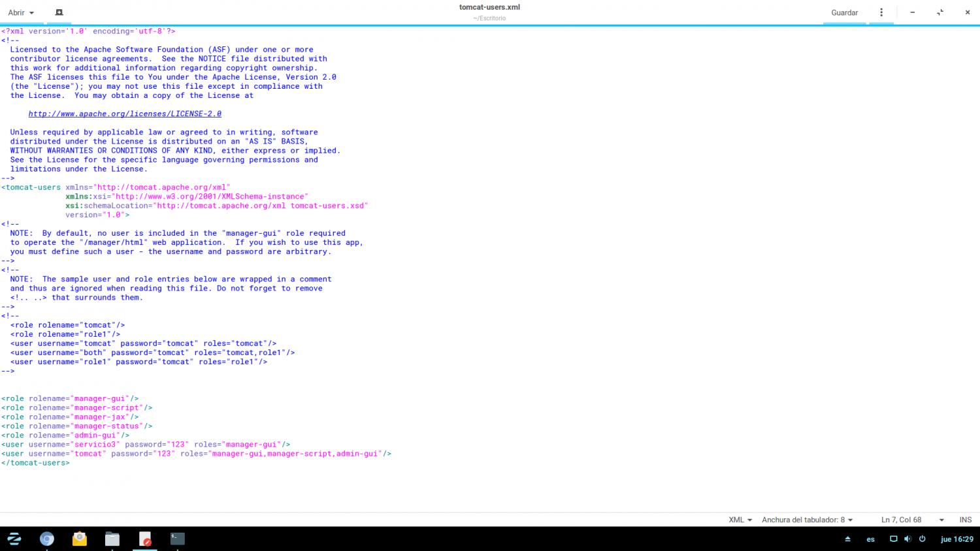Open the tab width 'Anchura del tabulador' dropdown
980x551 pixels.
(x=808, y=520)
